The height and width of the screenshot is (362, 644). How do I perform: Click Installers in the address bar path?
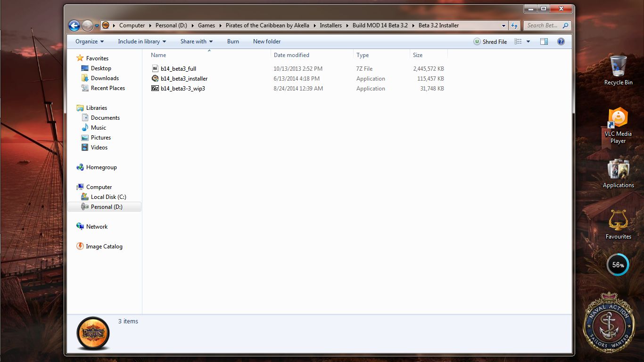pos(331,25)
